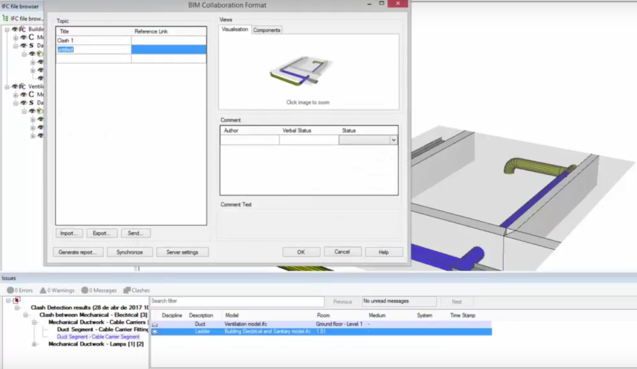Click the icon on the Duct row
Image resolution: width=637 pixels, height=369 pixels.
click(x=155, y=324)
